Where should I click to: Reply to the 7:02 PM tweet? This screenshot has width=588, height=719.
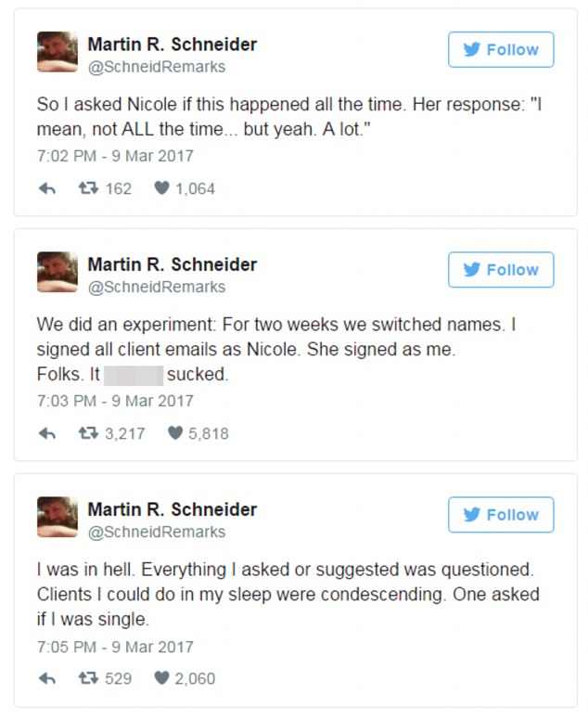click(x=47, y=188)
